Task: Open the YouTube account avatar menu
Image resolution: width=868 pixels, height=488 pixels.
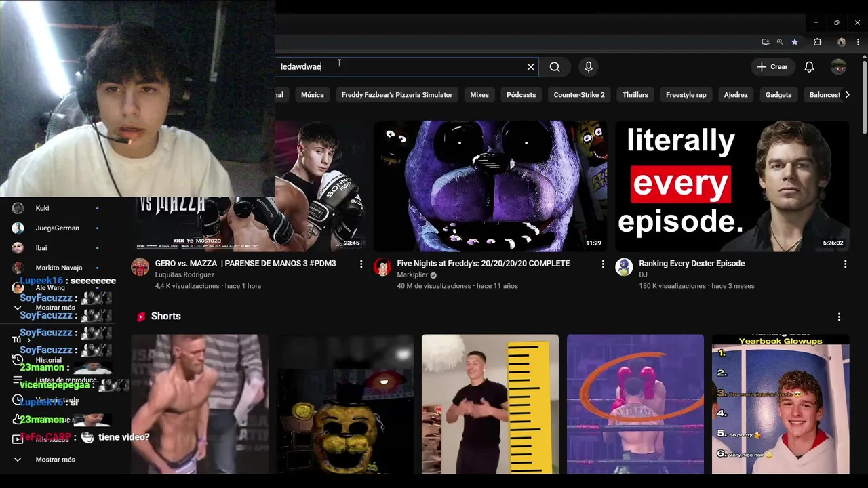Action: click(839, 66)
